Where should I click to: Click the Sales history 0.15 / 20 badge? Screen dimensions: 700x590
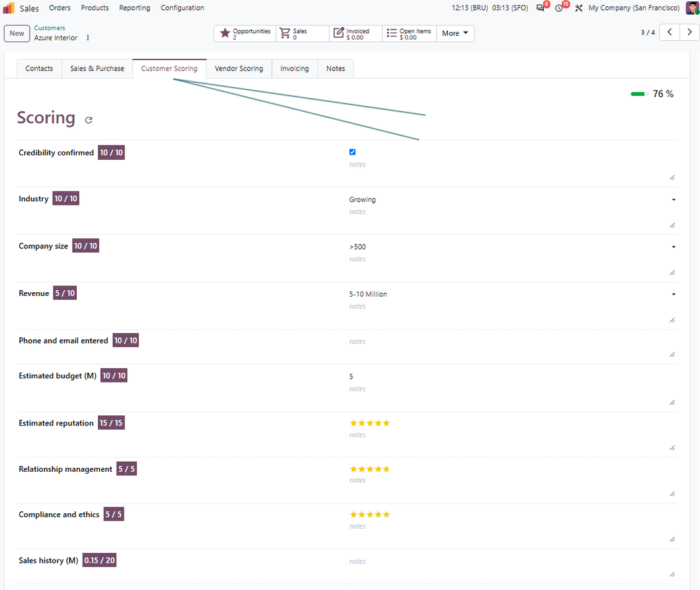click(x=100, y=560)
